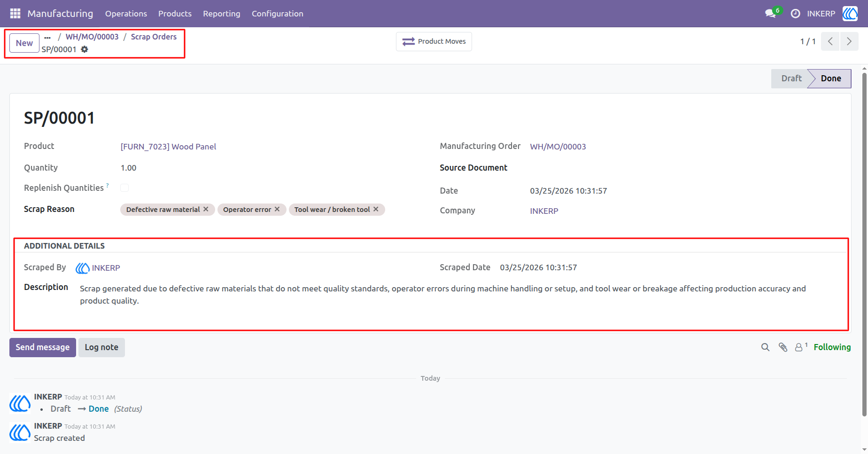Open the apps grid menu icon
The image size is (868, 454).
pyautogui.click(x=15, y=14)
